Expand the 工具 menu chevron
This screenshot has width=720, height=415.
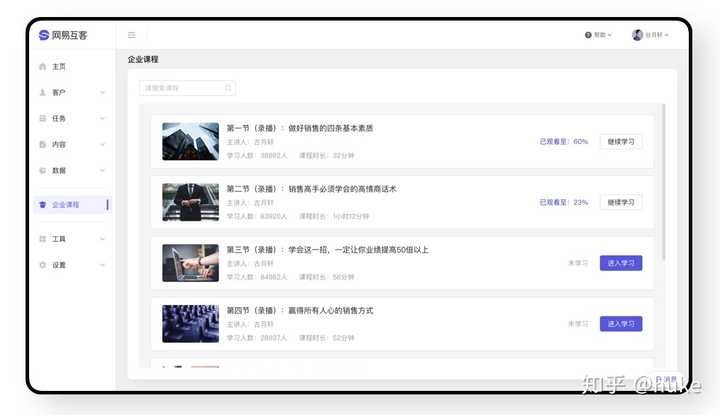click(x=102, y=239)
